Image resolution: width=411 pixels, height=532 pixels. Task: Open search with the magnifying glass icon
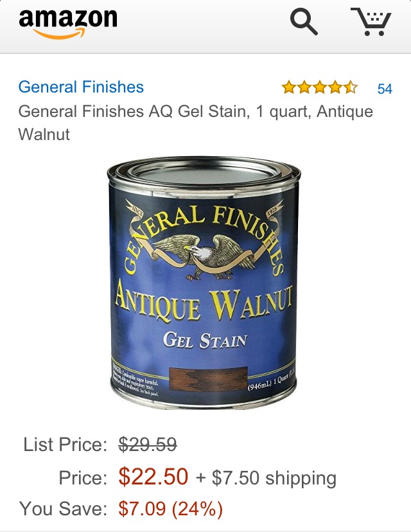(x=304, y=22)
